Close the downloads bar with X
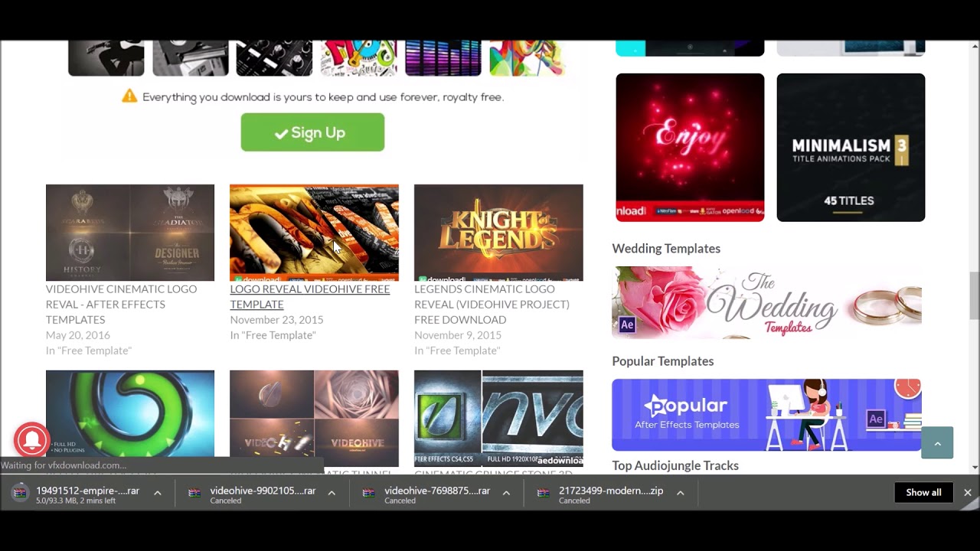The image size is (980, 551). point(968,493)
